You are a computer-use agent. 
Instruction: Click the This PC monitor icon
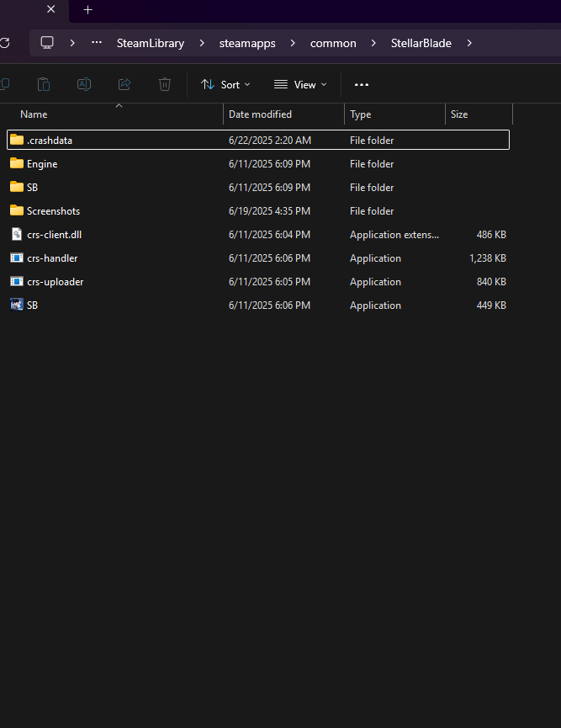[x=47, y=43]
